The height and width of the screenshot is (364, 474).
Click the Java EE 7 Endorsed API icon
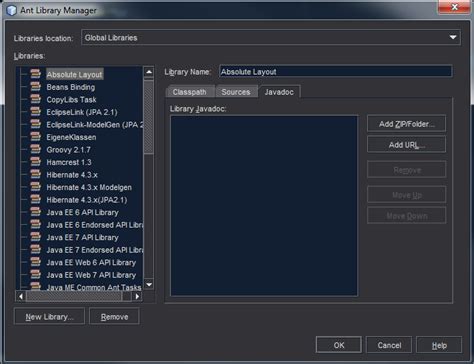[x=35, y=249]
